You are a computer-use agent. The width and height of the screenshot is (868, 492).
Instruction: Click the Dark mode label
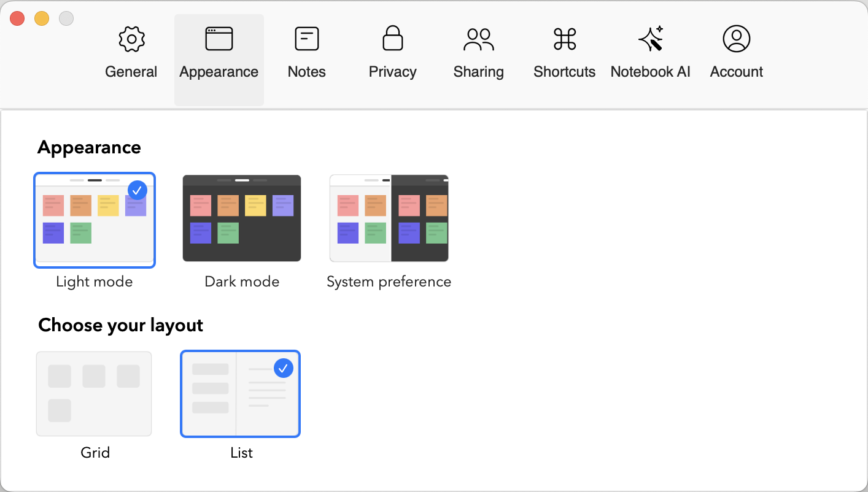pyautogui.click(x=242, y=282)
